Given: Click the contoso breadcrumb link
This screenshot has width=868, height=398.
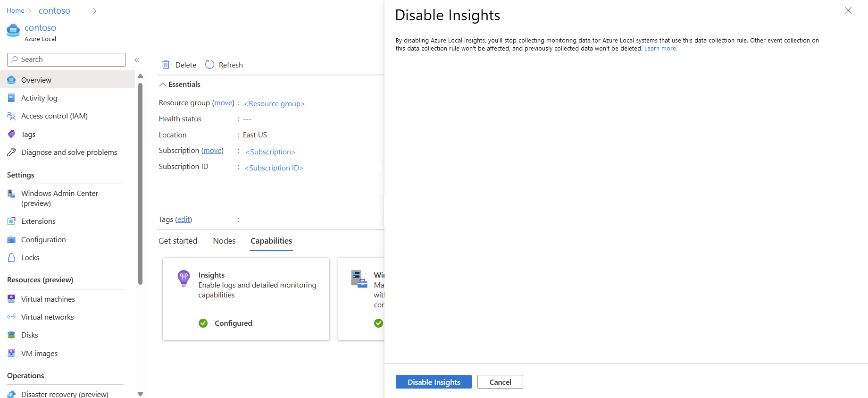Looking at the screenshot, I should point(54,11).
